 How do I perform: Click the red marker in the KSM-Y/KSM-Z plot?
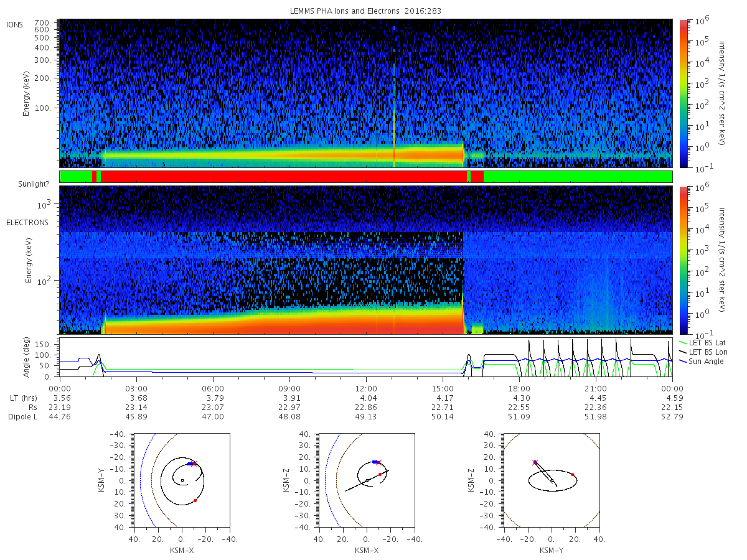572,475
